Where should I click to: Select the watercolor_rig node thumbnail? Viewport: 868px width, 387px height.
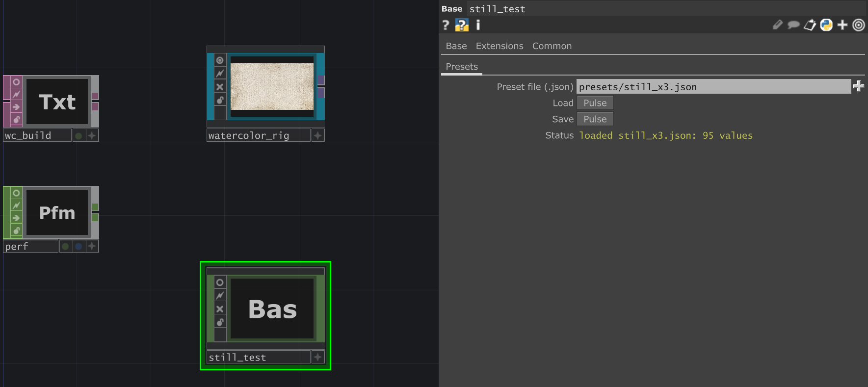tap(272, 86)
